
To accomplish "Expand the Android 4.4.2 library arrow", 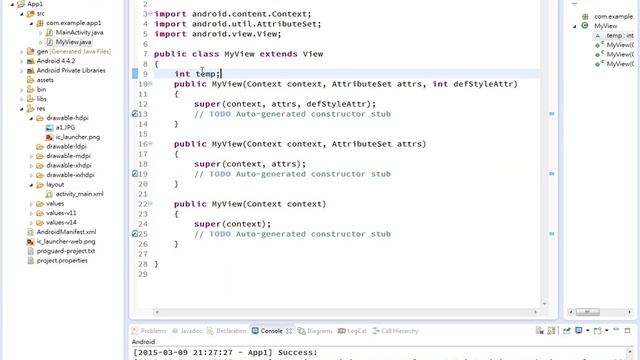I will (x=22, y=61).
